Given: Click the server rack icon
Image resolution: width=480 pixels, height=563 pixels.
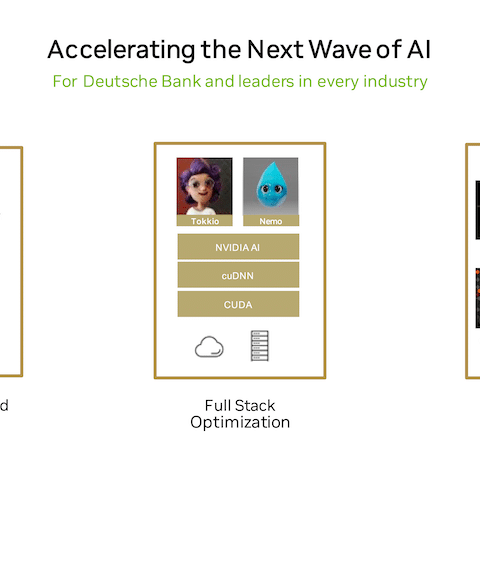Looking at the screenshot, I should click(260, 346).
